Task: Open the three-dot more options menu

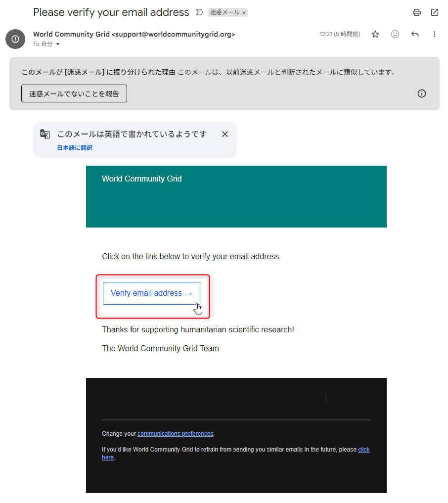Action: (435, 34)
